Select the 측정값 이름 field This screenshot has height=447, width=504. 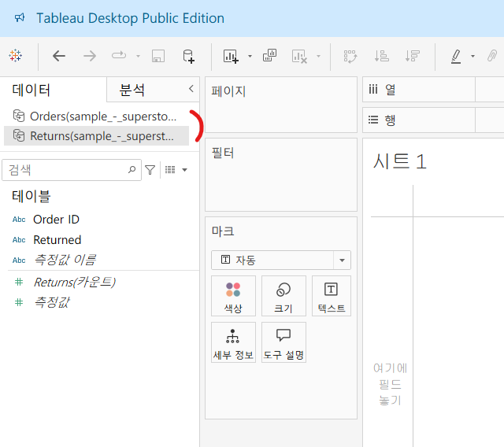[65, 260]
